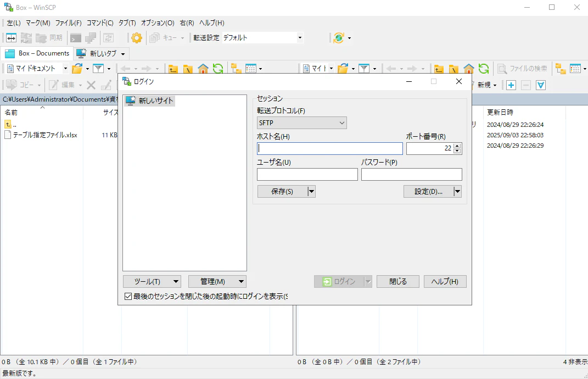Expand the 設定(D)... button dropdown arrow
Image resolution: width=588 pixels, height=379 pixels.
click(457, 191)
